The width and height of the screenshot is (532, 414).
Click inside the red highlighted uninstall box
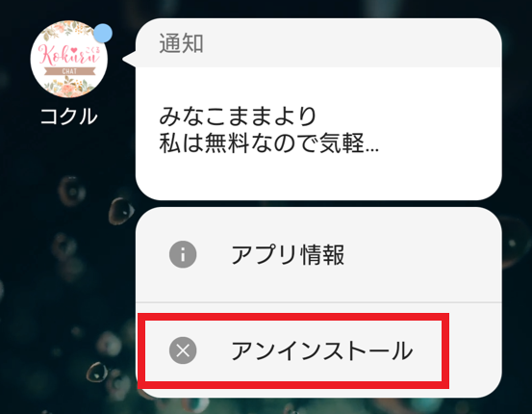pos(293,350)
